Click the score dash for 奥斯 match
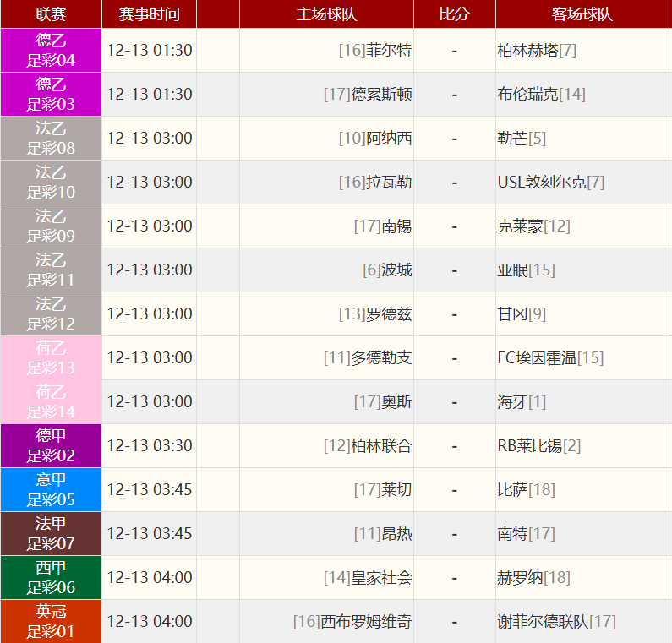Image resolution: width=672 pixels, height=643 pixels. [454, 403]
